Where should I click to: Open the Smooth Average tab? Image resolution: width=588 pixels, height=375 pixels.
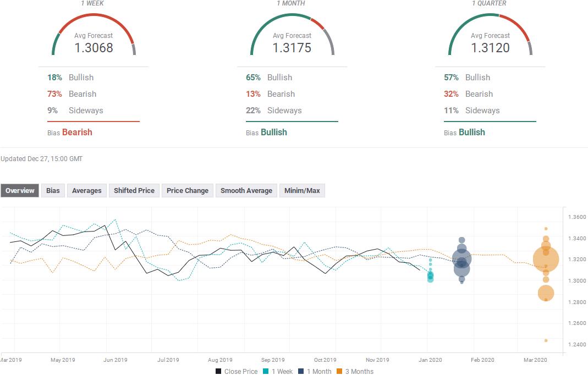246,190
